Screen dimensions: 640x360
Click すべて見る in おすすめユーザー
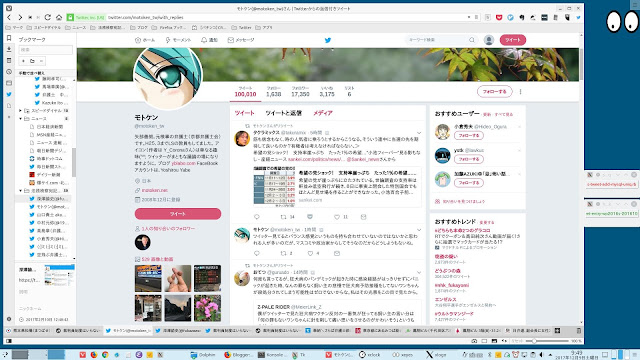[x=503, y=115]
